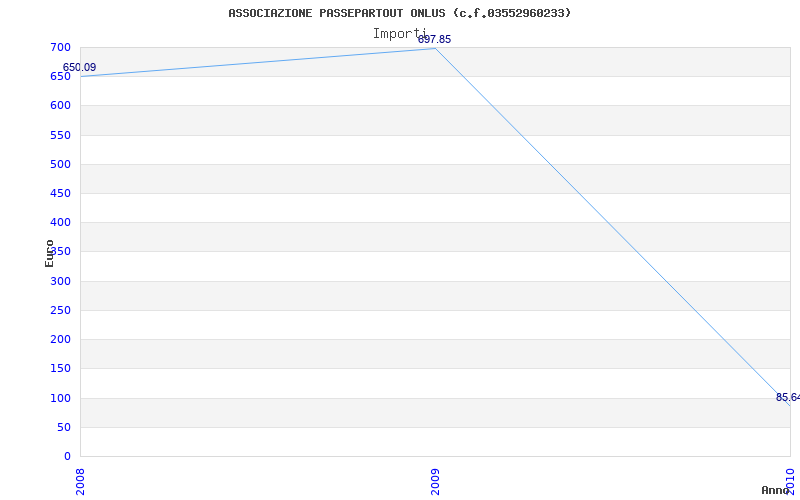Click the 550 y-axis tick label
The width and height of the screenshot is (800, 500).
(x=60, y=135)
